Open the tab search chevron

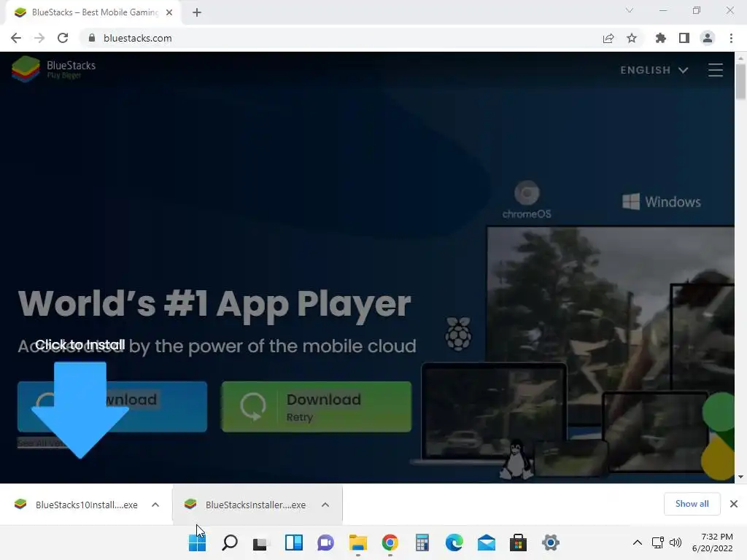pos(630,10)
